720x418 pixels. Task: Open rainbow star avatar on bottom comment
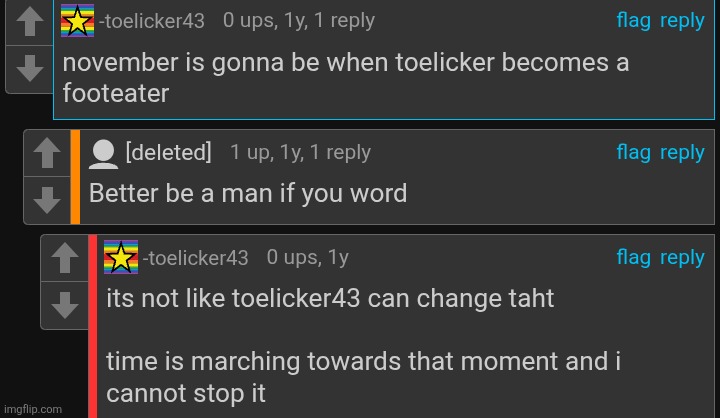coord(121,257)
